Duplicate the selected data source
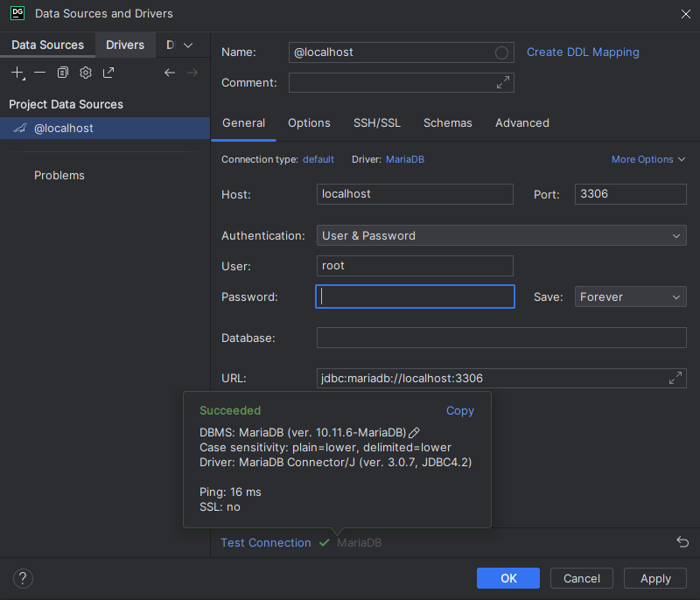 (62, 73)
